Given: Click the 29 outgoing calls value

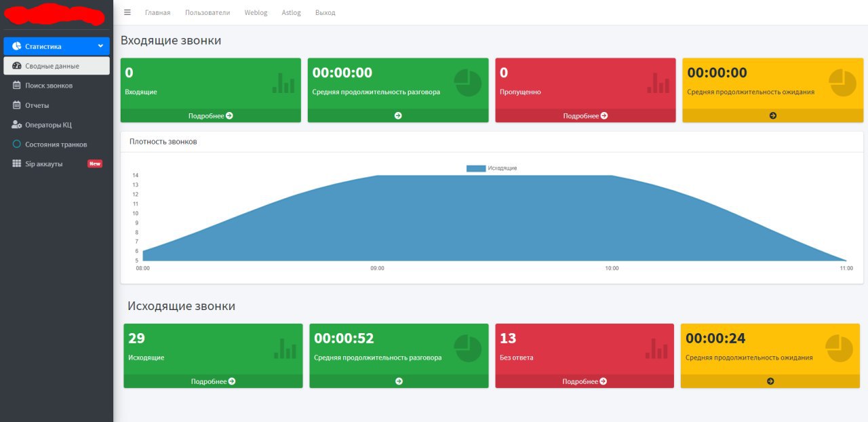Looking at the screenshot, I should point(136,338).
